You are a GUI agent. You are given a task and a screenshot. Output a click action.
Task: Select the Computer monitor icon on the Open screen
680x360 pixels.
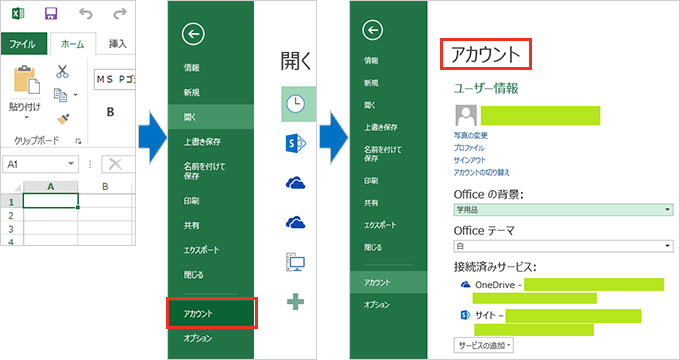[x=296, y=262]
